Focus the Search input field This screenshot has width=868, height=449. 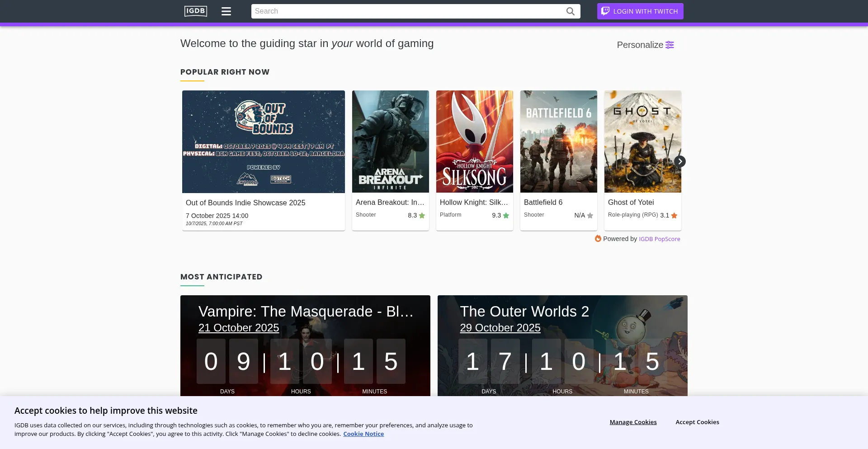coord(407,11)
